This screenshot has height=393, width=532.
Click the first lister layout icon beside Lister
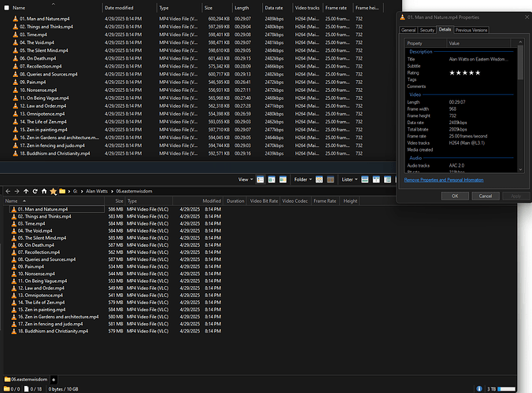point(364,179)
